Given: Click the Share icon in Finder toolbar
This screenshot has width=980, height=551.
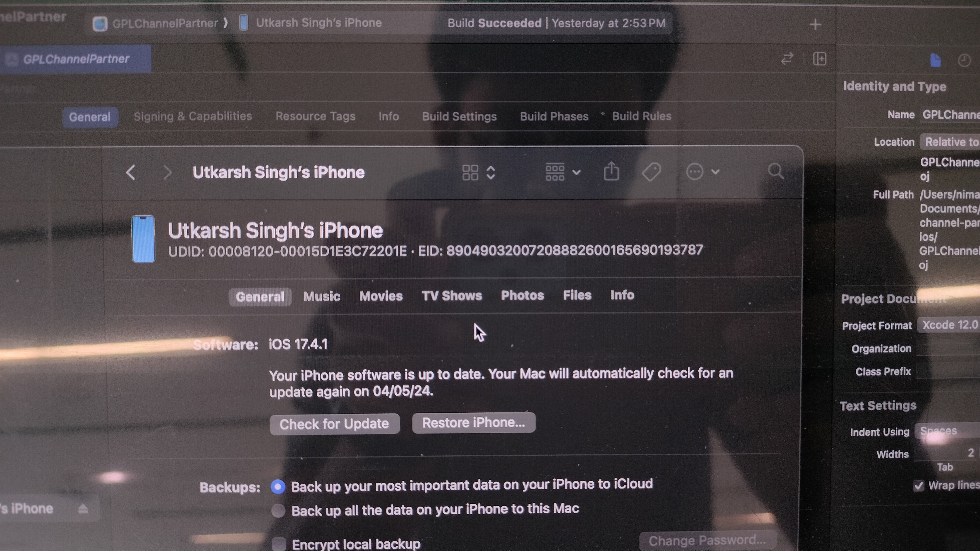Looking at the screenshot, I should click(611, 172).
